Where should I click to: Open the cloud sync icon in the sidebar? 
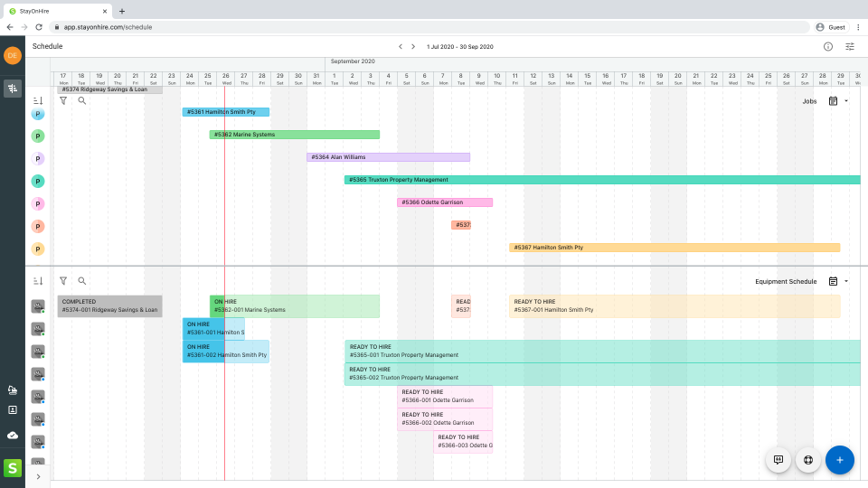click(12, 436)
